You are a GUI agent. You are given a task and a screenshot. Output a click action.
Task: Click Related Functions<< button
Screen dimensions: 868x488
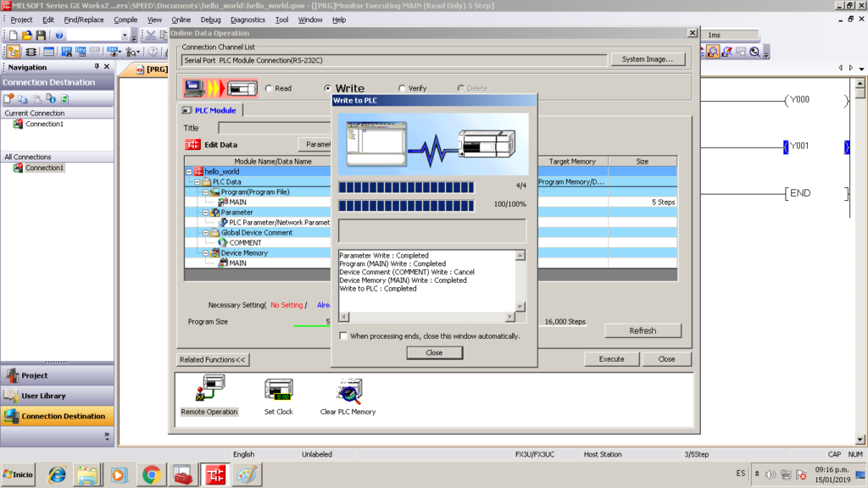point(213,359)
